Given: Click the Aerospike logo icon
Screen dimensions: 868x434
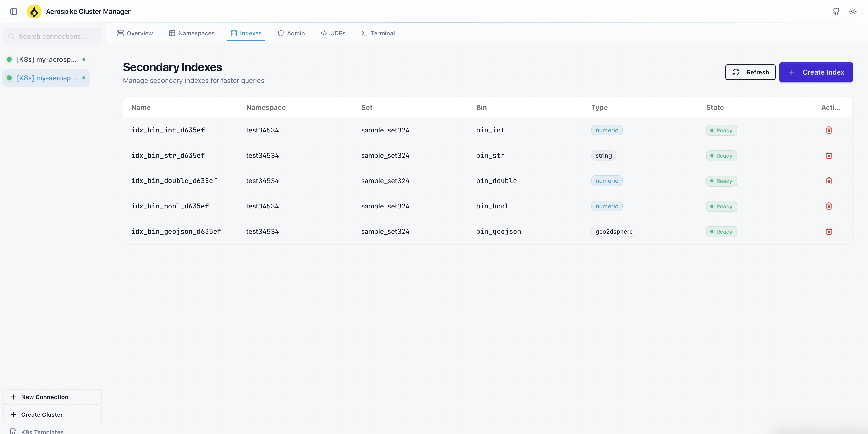Looking at the screenshot, I should (x=34, y=11).
